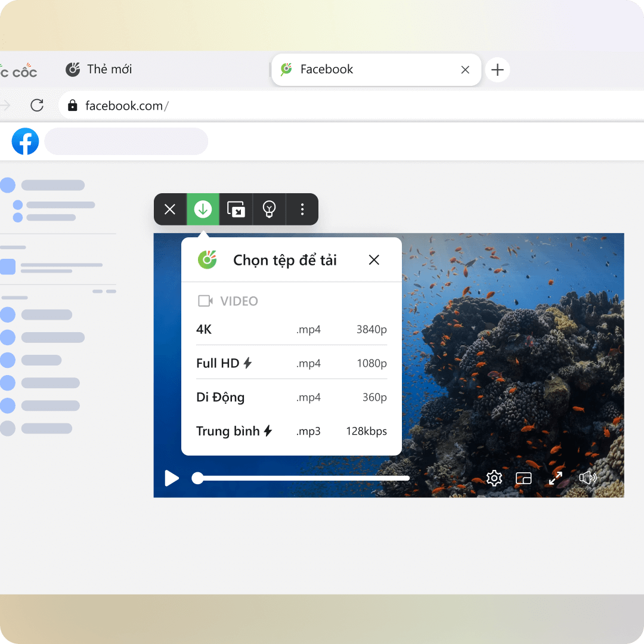Click the picture-in-picture popout icon in toolbar
644x644 pixels.
click(x=236, y=209)
